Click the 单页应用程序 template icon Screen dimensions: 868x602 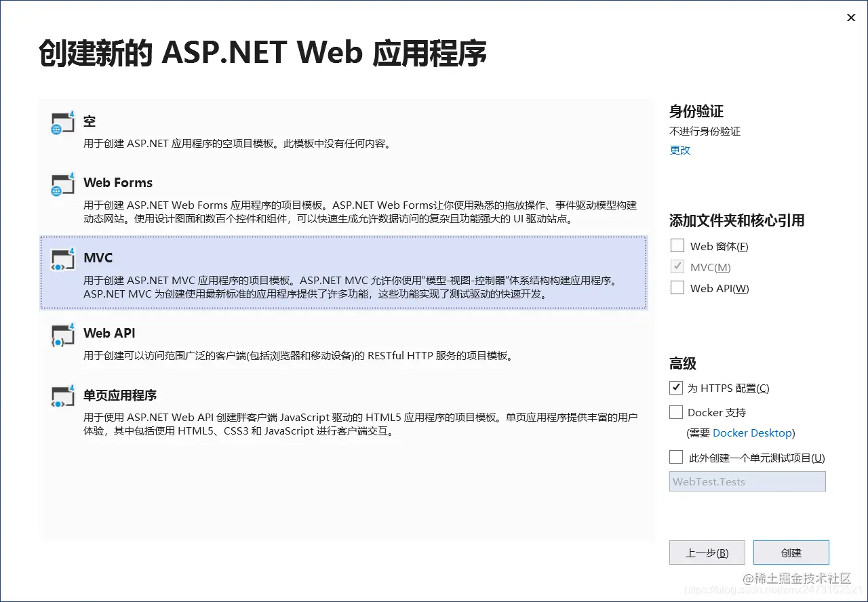click(x=62, y=397)
